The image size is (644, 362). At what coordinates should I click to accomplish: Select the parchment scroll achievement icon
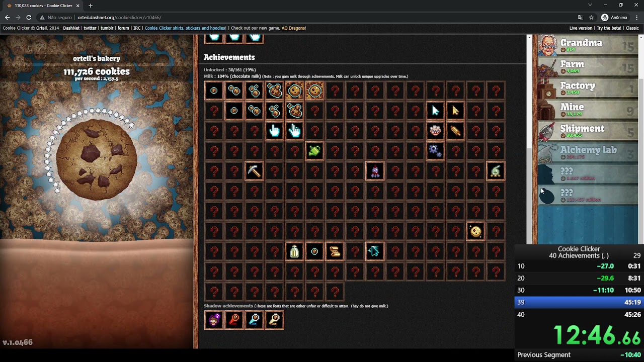click(335, 251)
